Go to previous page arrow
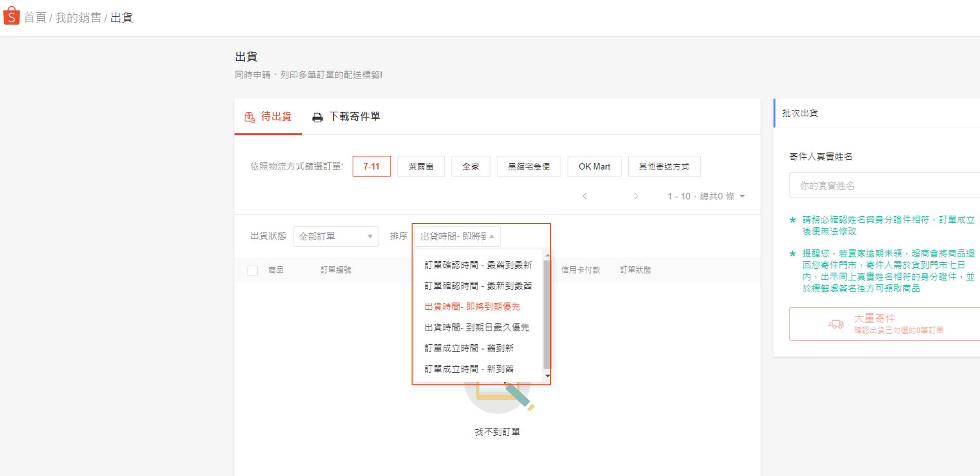The height and width of the screenshot is (476, 980). coord(584,197)
